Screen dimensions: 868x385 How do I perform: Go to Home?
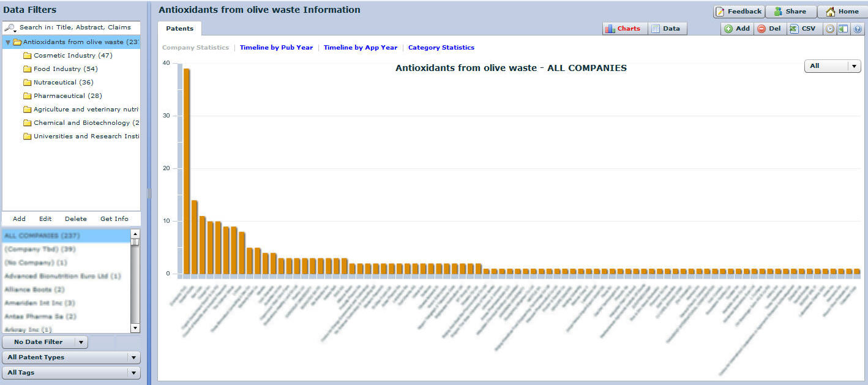[x=842, y=12]
